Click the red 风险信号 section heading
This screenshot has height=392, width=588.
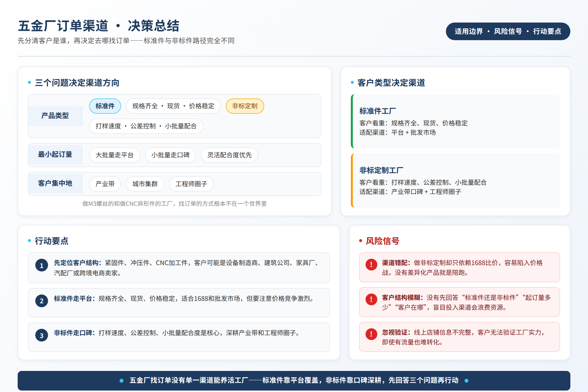(x=382, y=241)
